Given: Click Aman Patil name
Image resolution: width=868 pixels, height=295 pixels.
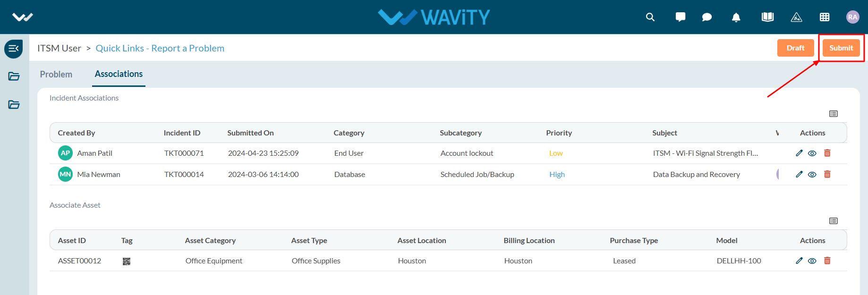Looking at the screenshot, I should (x=95, y=153).
